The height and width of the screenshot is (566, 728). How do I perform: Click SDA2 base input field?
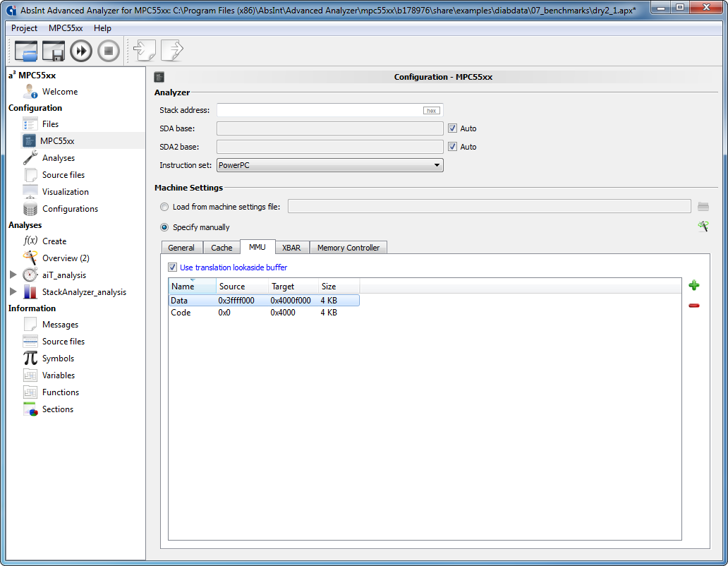point(329,147)
